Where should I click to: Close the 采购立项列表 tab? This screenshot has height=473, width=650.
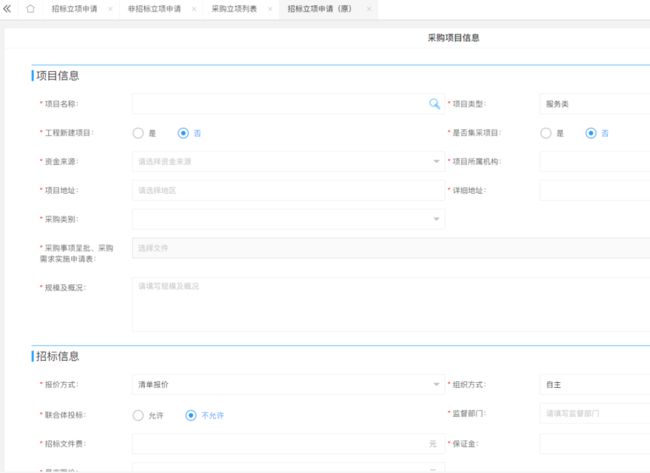tap(270, 9)
